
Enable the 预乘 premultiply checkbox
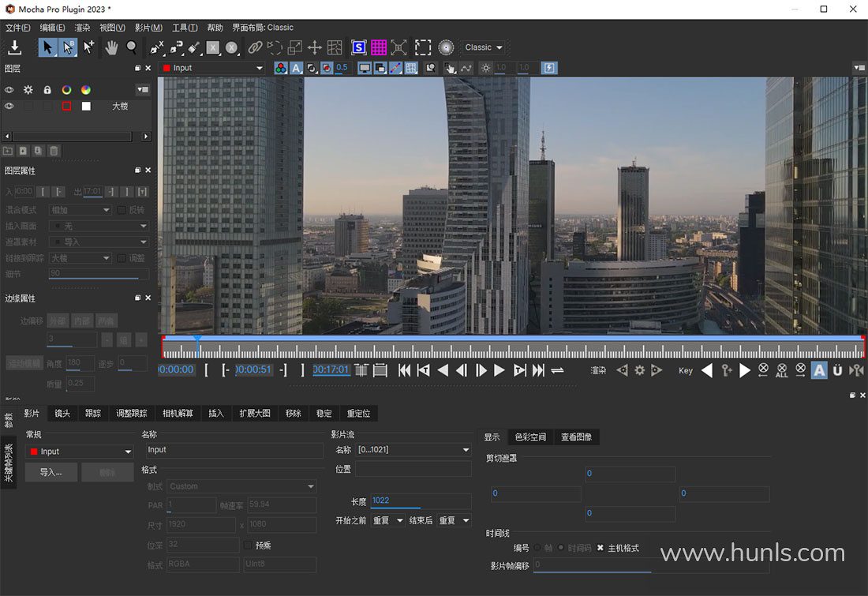pos(248,545)
